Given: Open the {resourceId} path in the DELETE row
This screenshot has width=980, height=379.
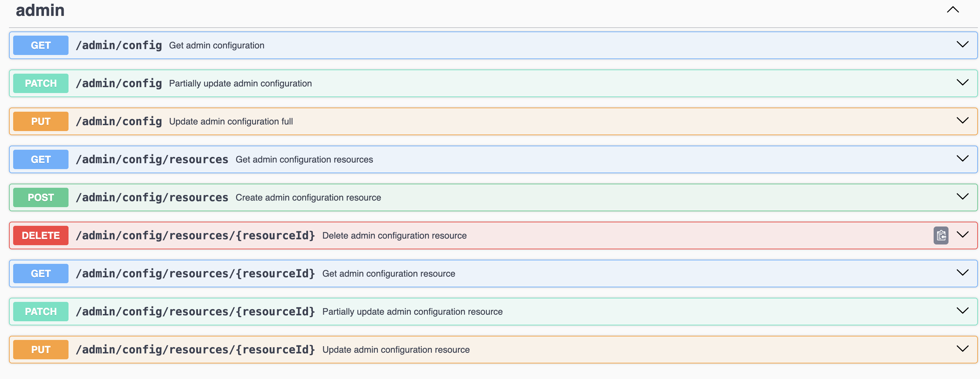Looking at the screenshot, I should point(195,235).
